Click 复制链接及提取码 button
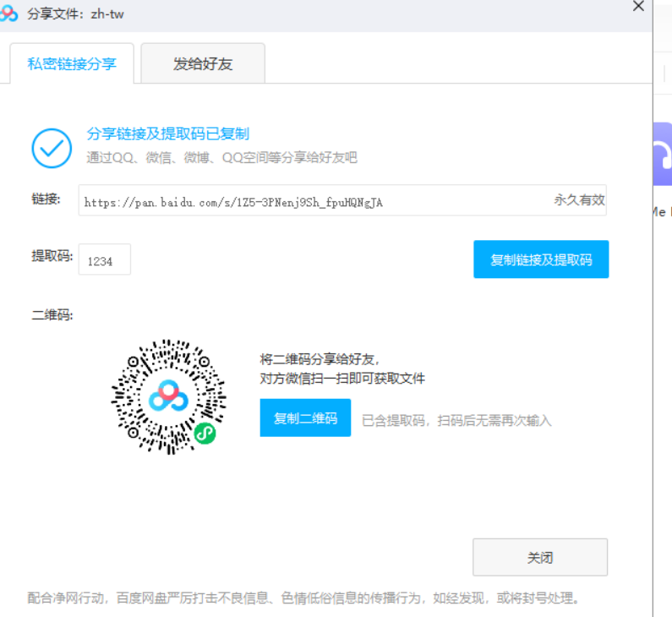The height and width of the screenshot is (617, 672). click(x=541, y=259)
